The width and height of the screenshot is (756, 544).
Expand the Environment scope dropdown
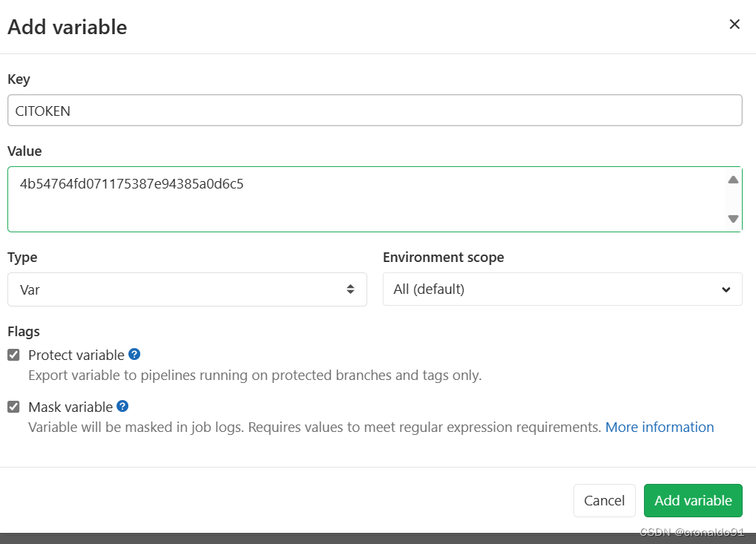click(562, 289)
